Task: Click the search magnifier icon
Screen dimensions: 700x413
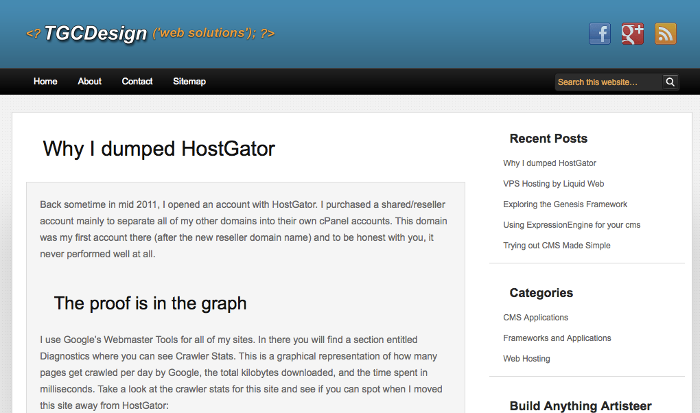Action: tap(670, 82)
